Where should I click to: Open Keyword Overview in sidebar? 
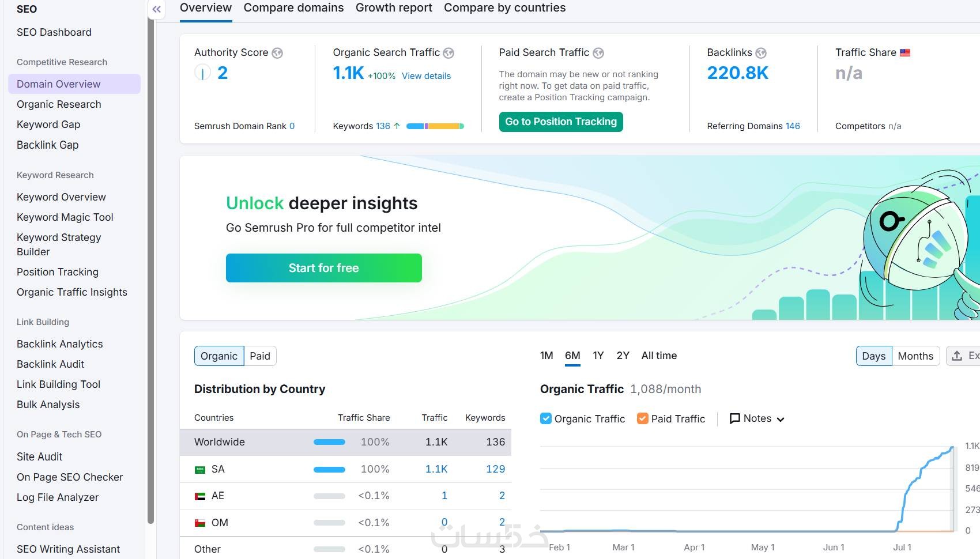tap(62, 197)
